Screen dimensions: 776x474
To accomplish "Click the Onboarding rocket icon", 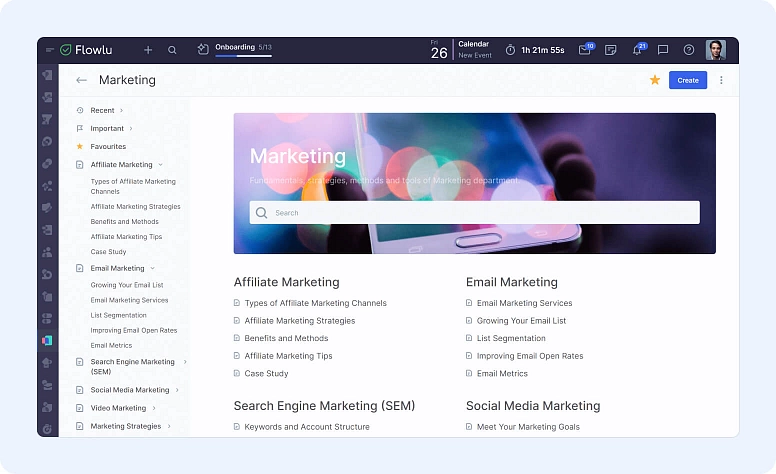I will (203, 49).
